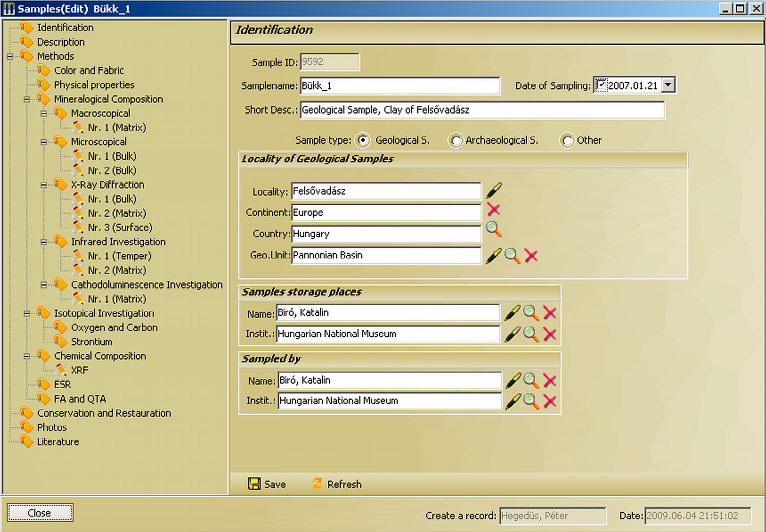Collapse the Microscopical node
This screenshot has height=532, width=766.
[x=44, y=142]
